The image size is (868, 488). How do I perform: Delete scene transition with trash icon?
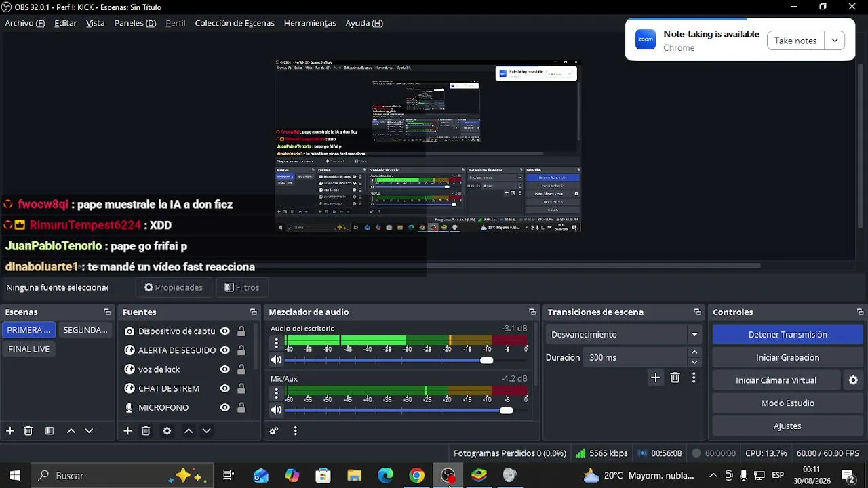pos(675,378)
